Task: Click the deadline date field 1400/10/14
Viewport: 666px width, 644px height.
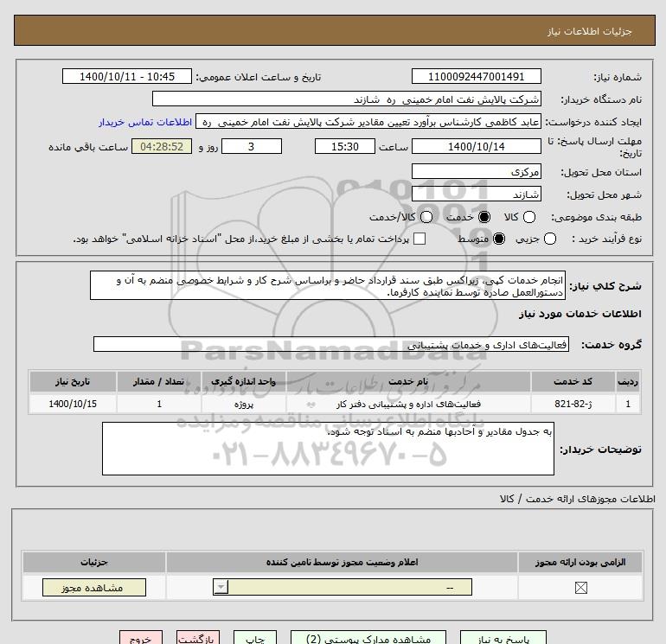Action: [476, 146]
